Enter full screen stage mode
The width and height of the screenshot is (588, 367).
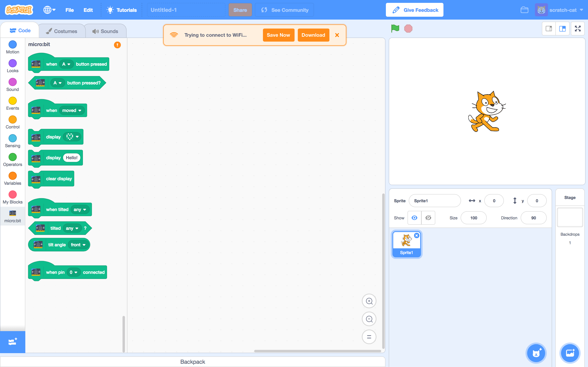578,29
